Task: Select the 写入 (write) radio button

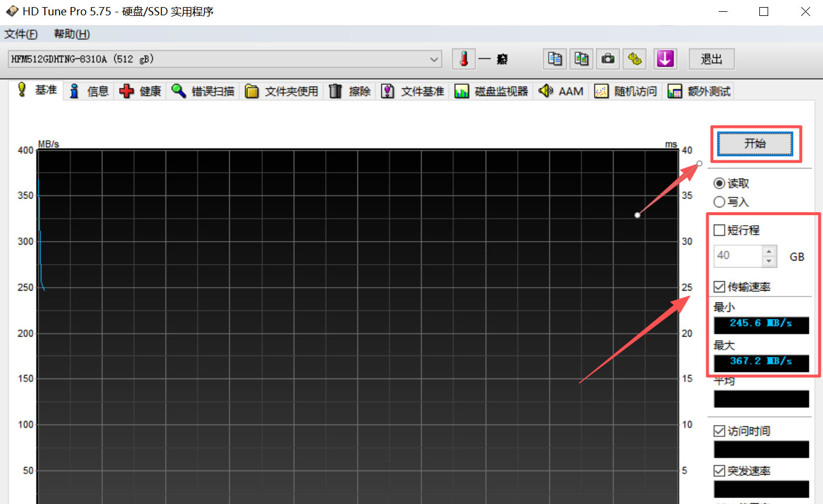Action: 719,202
